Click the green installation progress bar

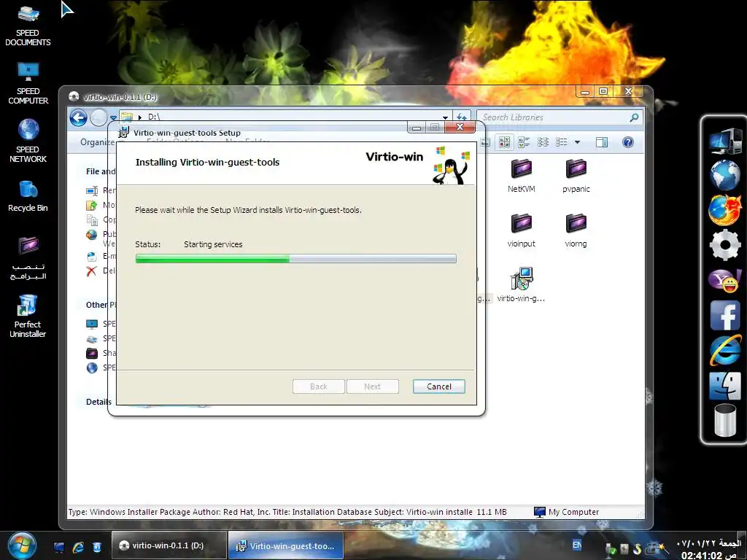[x=296, y=259]
